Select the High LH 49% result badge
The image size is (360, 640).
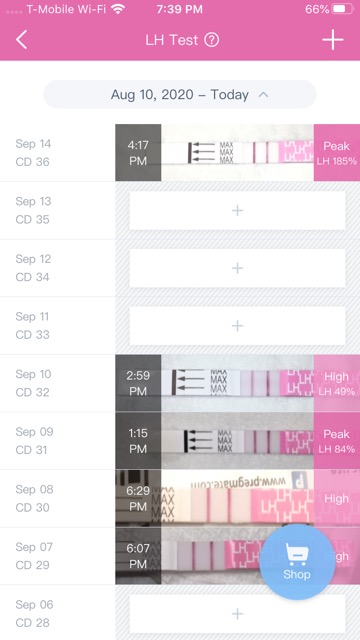click(337, 383)
